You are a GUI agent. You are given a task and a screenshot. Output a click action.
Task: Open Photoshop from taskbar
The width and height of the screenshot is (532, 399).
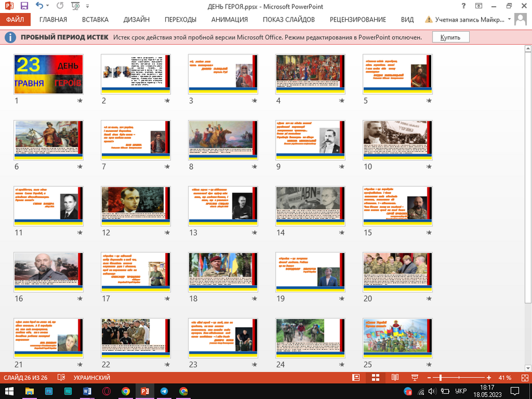49,391
